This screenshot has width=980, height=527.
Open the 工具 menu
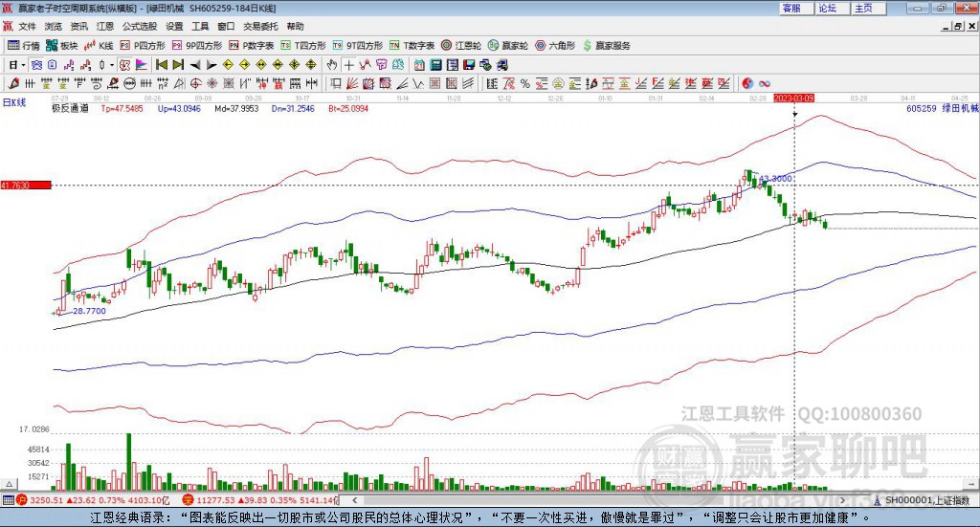click(x=200, y=26)
